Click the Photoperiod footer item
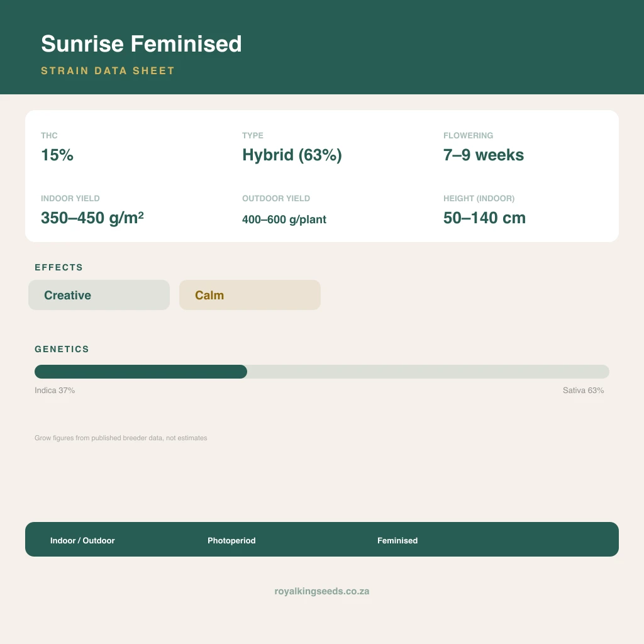Screen dimensions: 644x644 point(231,540)
